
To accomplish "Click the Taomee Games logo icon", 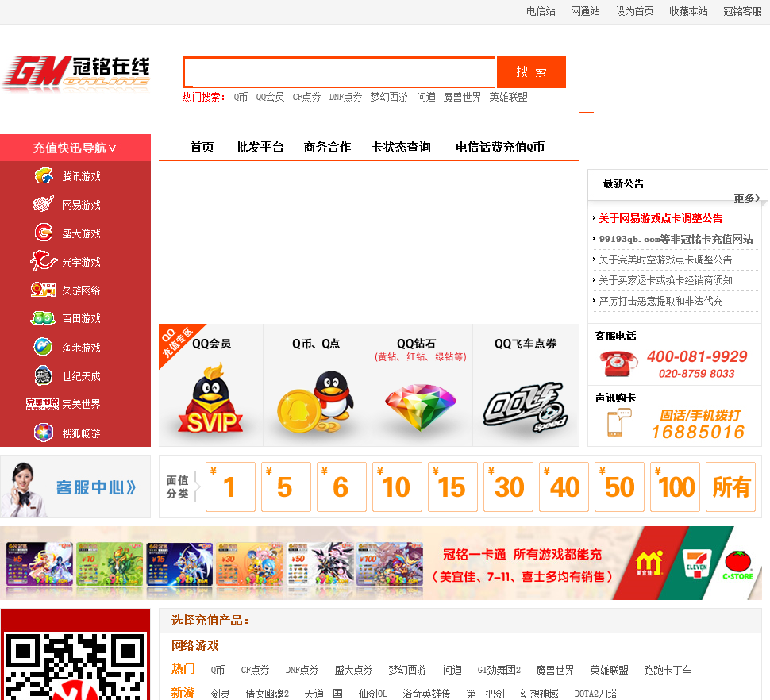I will pos(43,347).
